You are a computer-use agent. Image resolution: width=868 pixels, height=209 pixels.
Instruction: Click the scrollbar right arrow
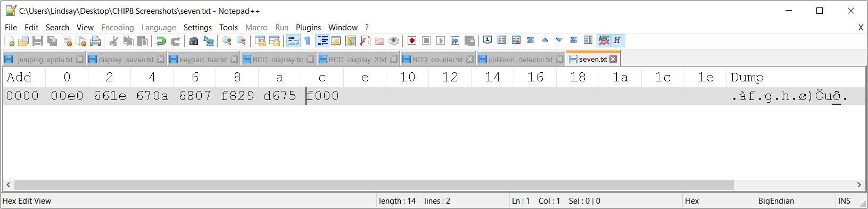[x=859, y=185]
